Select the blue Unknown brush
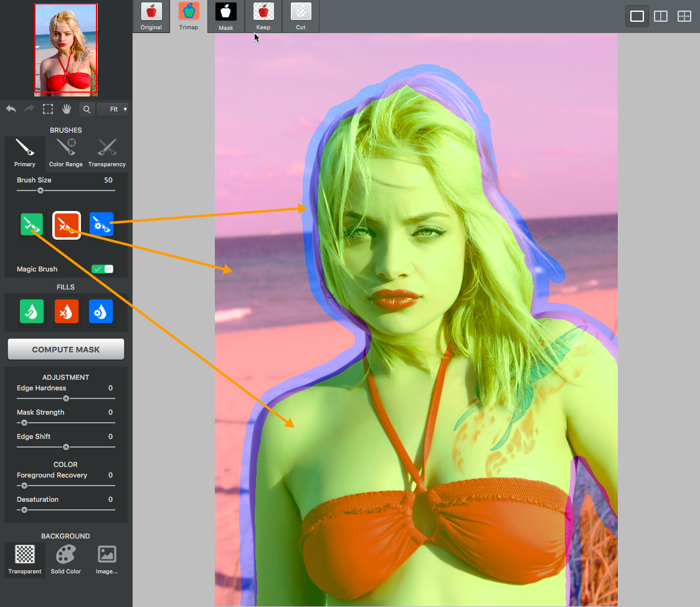 [x=101, y=225]
